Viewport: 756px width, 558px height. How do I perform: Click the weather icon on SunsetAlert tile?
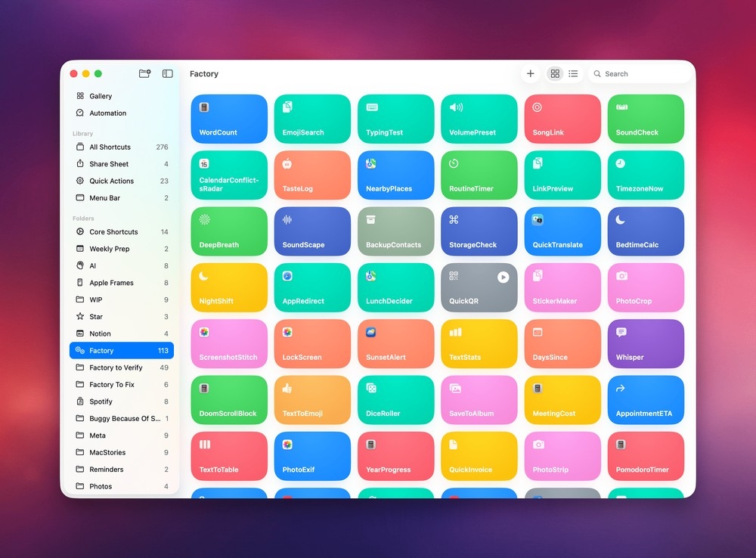point(370,332)
